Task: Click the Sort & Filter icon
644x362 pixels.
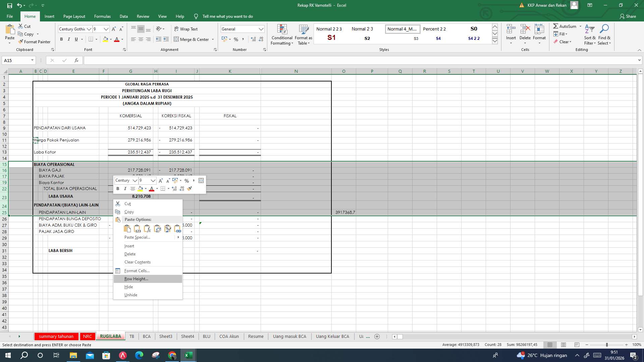Action: tap(590, 34)
